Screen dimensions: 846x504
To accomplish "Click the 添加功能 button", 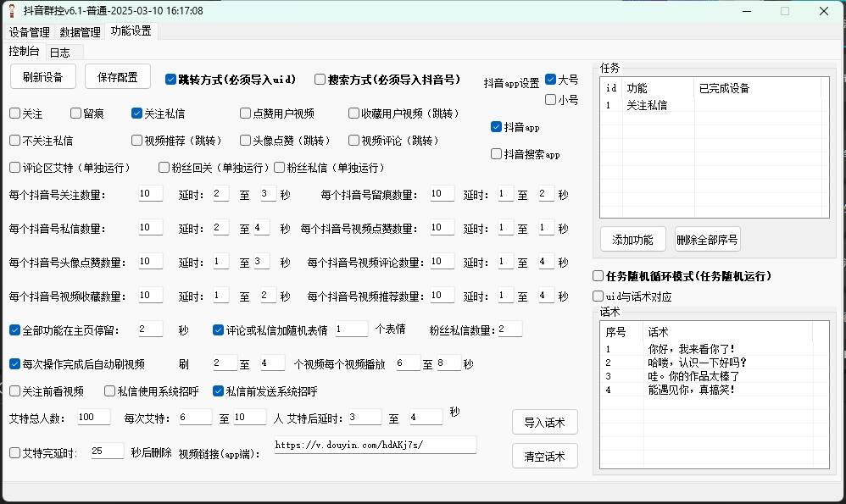I will pos(632,239).
